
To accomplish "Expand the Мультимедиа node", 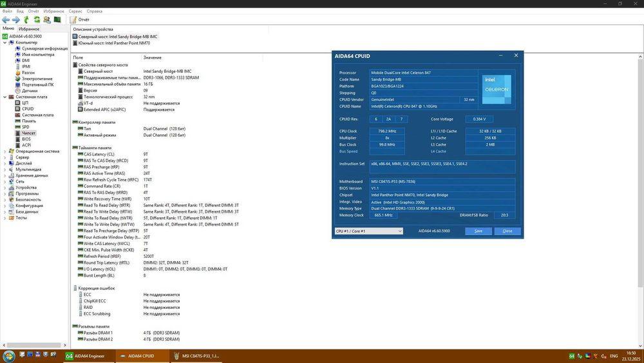I will pos(5,170).
